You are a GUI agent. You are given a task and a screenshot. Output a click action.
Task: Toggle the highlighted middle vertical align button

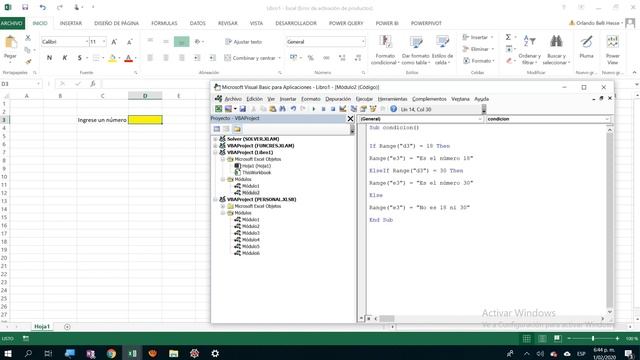pyautogui.click(x=182, y=41)
